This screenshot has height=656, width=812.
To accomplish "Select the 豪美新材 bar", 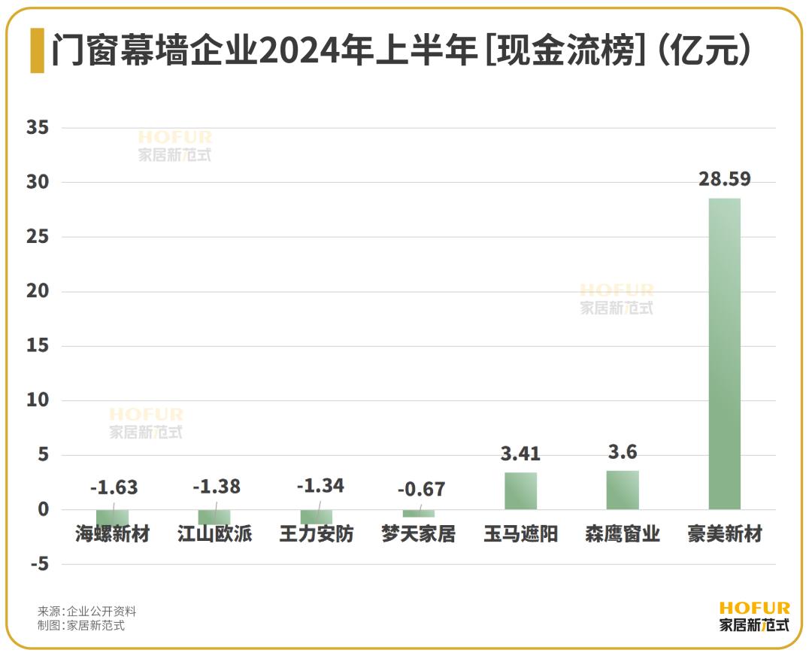I will [725, 354].
